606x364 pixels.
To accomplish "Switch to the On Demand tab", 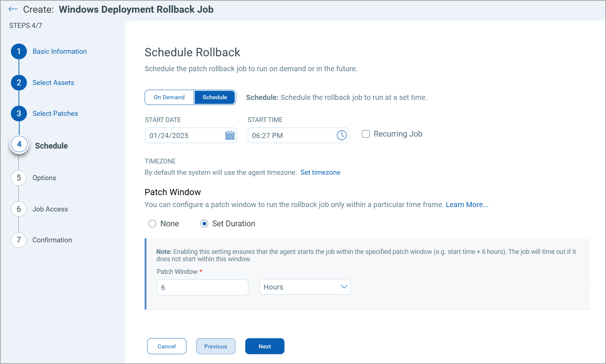I will [x=169, y=97].
